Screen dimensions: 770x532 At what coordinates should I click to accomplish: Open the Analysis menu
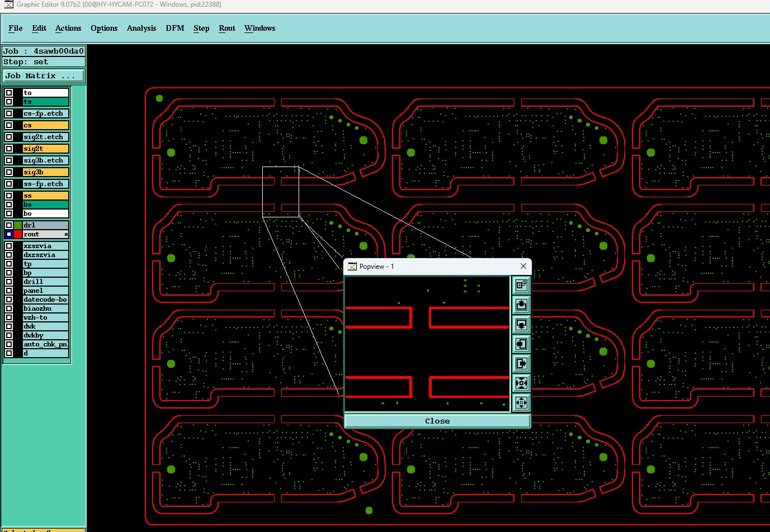coord(141,28)
